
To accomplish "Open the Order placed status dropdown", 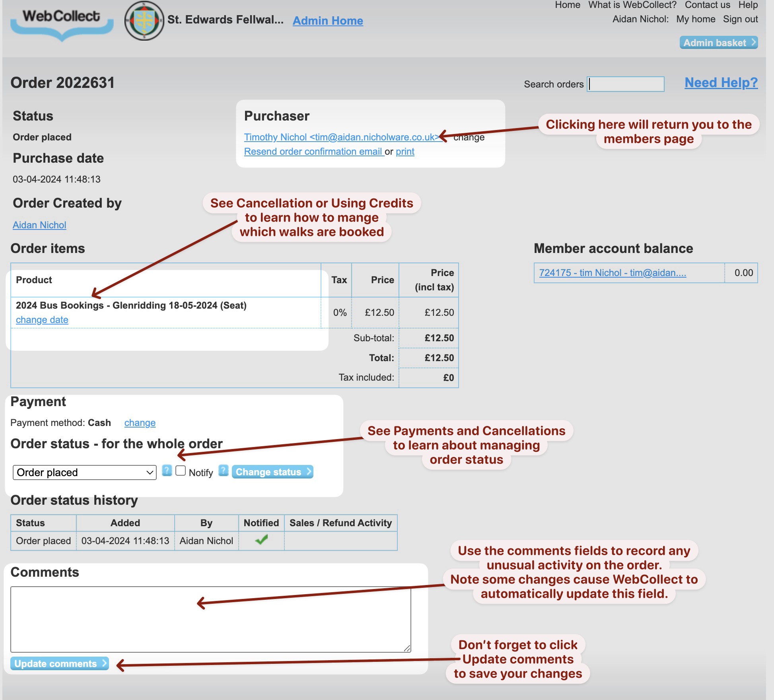I will coord(84,472).
